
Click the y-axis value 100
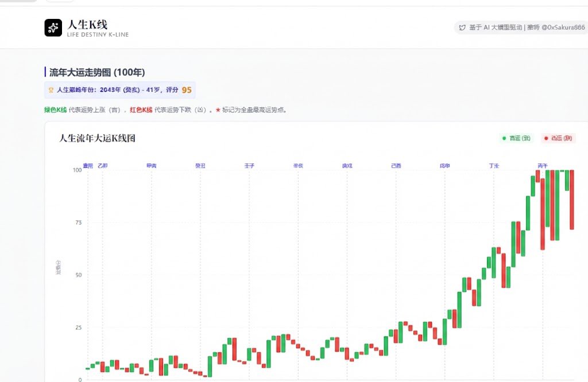[x=78, y=170]
